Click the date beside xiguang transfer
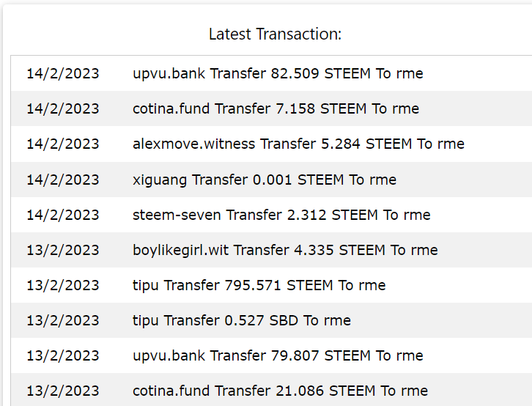The height and width of the screenshot is (406, 532). pyautogui.click(x=63, y=180)
